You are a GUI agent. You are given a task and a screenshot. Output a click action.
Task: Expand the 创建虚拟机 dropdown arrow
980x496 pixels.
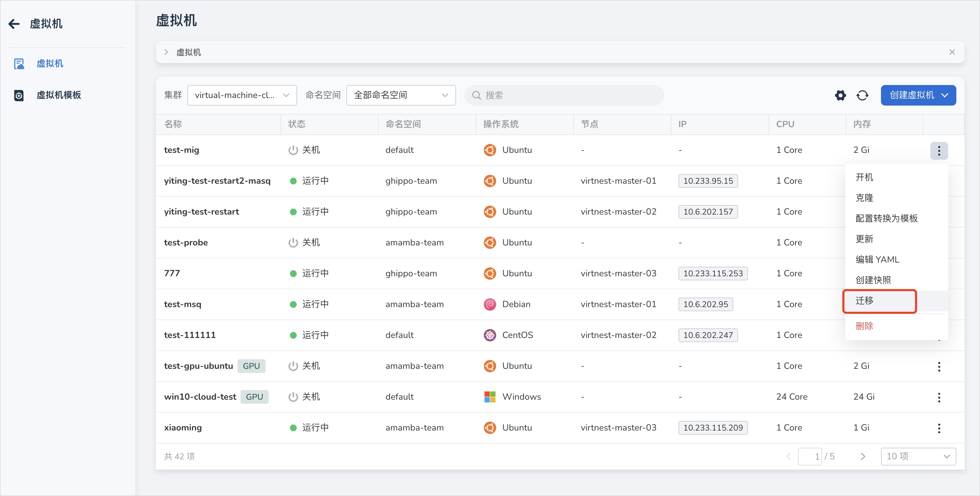945,95
